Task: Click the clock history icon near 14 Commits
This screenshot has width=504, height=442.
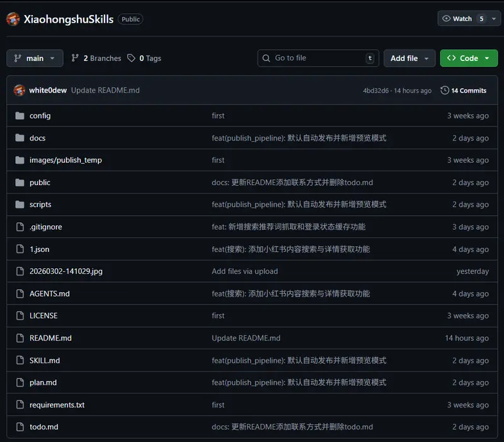Action: 445,90
